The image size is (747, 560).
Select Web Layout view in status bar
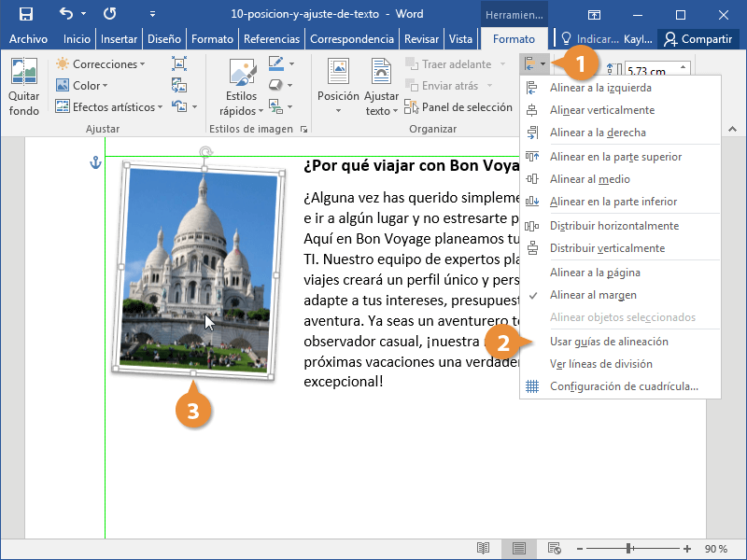coord(554,548)
